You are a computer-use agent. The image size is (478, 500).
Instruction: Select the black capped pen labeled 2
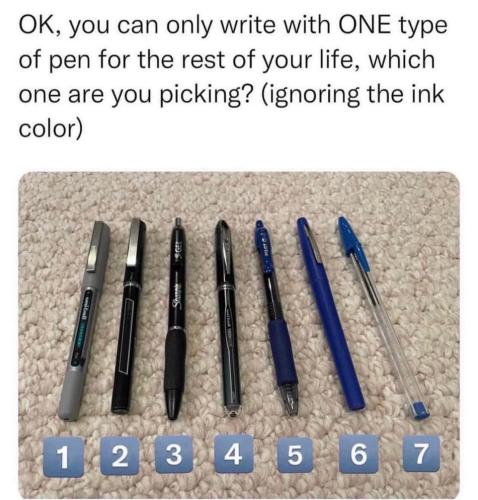(x=129, y=316)
